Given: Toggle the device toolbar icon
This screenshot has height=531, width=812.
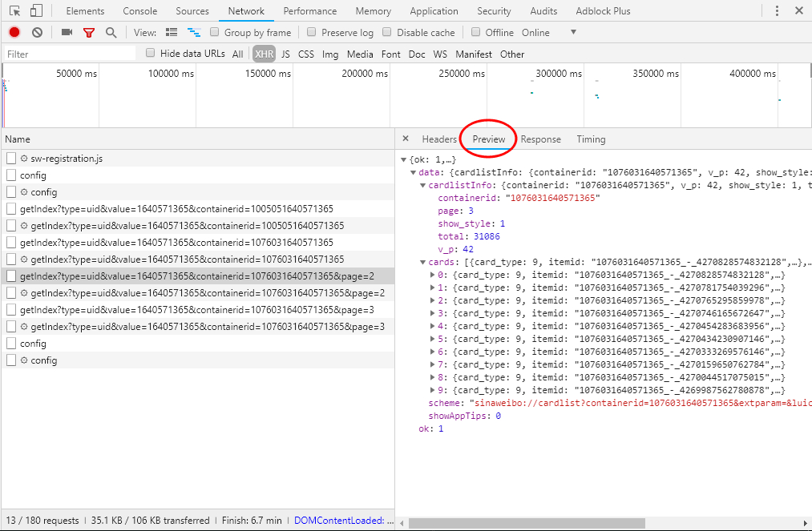Looking at the screenshot, I should [36, 11].
